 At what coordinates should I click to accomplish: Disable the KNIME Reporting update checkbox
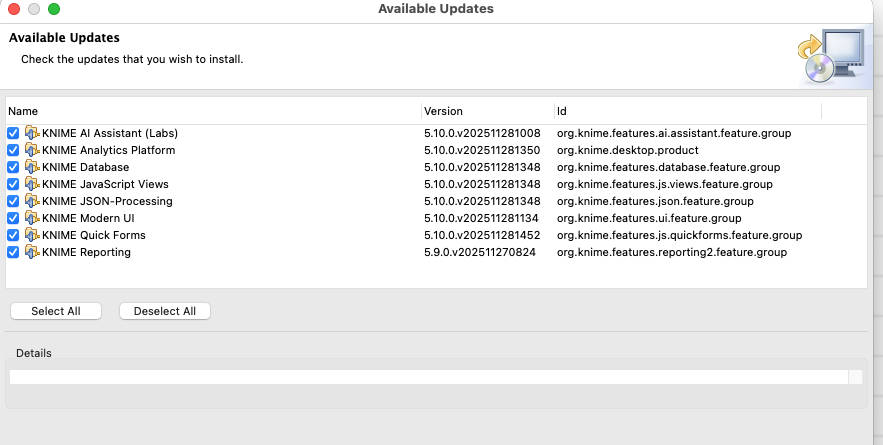click(13, 252)
